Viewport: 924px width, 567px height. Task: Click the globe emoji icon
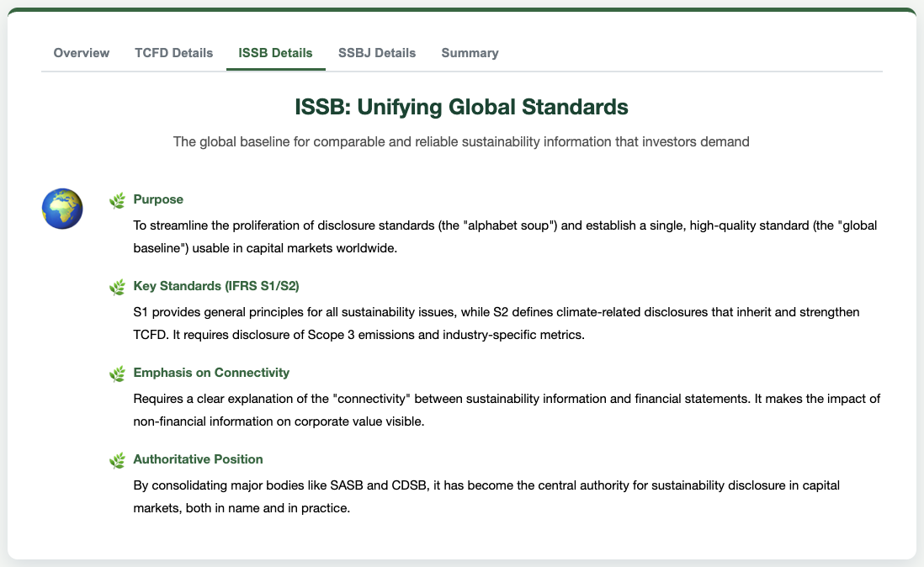click(62, 209)
